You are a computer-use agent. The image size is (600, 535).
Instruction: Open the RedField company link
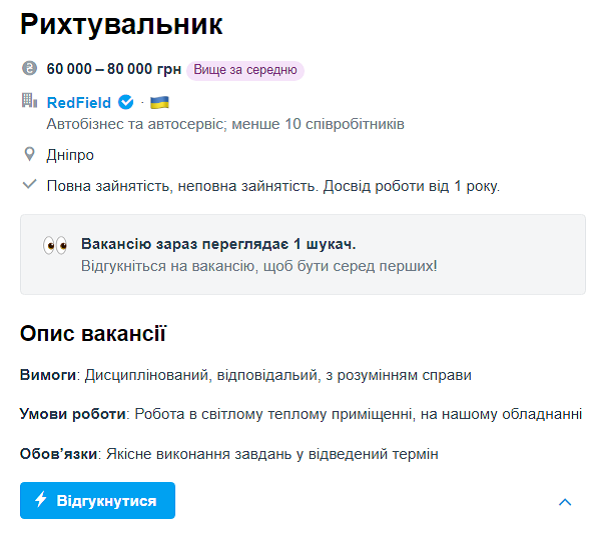(x=79, y=102)
